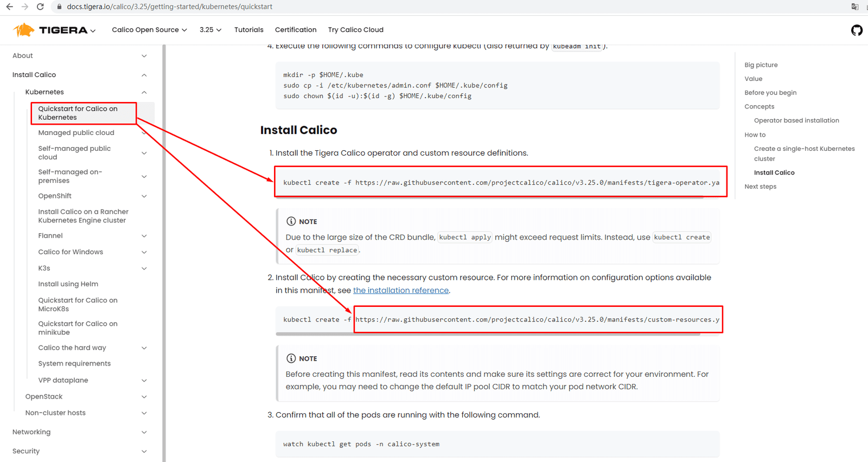Screen dimensions: 868x462
Task: Expand Non-cluster hosts chevron
Action: click(144, 413)
